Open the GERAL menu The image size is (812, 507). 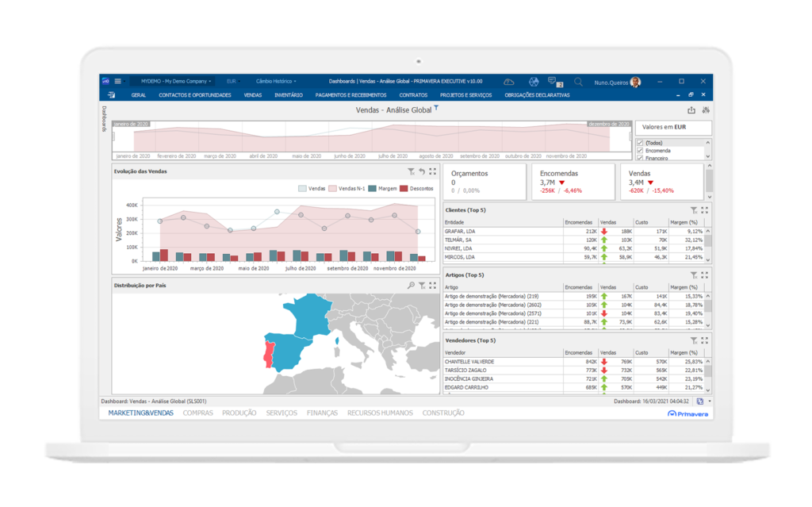[x=138, y=95]
